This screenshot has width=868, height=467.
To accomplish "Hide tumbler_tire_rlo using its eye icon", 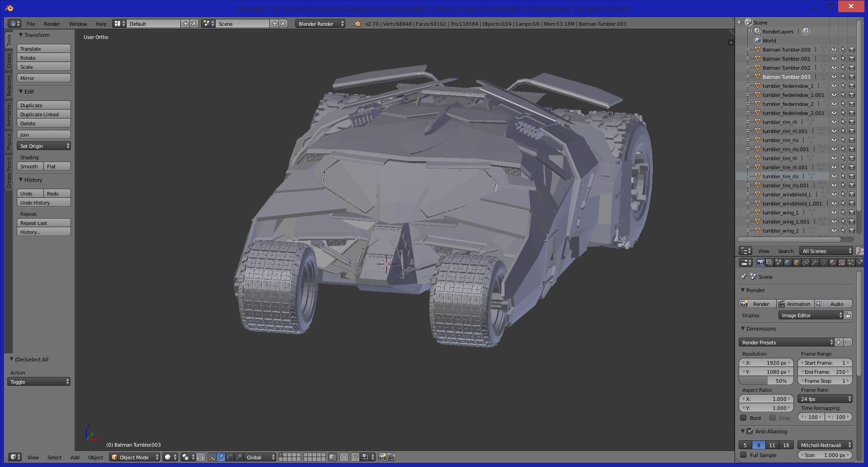I will [x=834, y=176].
